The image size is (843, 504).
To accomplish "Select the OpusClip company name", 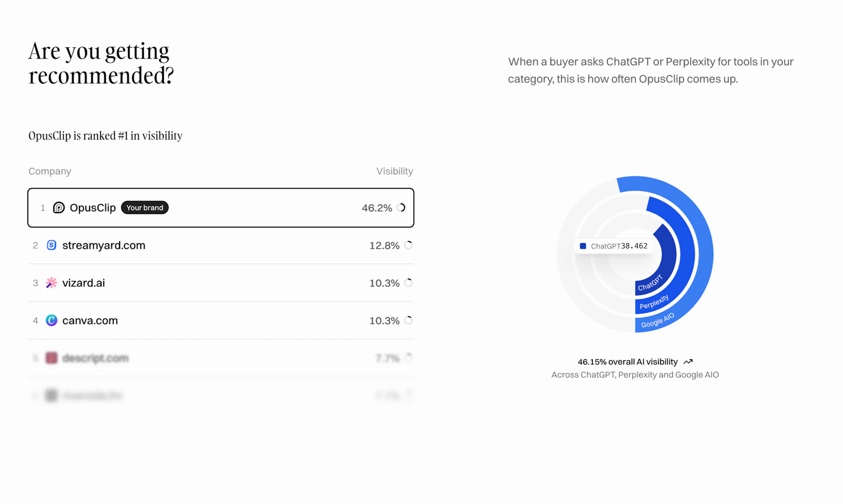I will 93,207.
